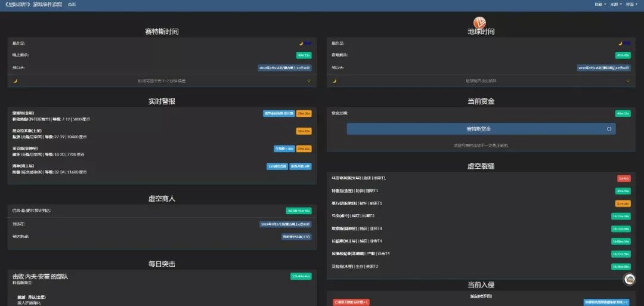Click the orange timer badge in 虚空裂缝

click(623, 203)
